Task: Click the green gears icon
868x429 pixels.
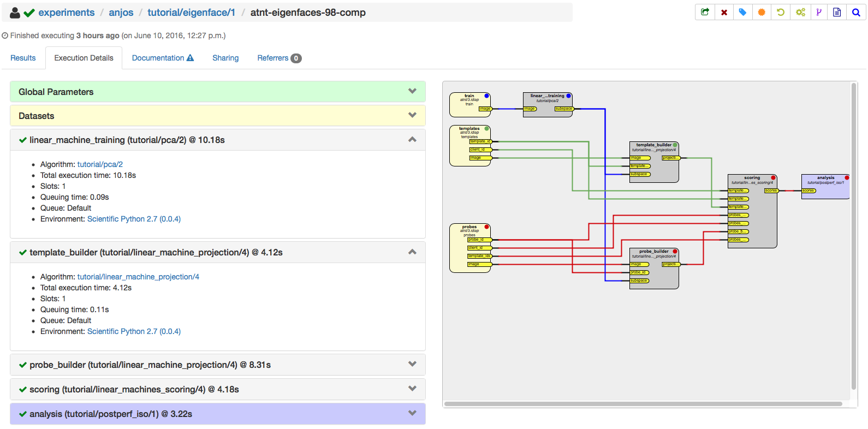Action: (x=800, y=12)
